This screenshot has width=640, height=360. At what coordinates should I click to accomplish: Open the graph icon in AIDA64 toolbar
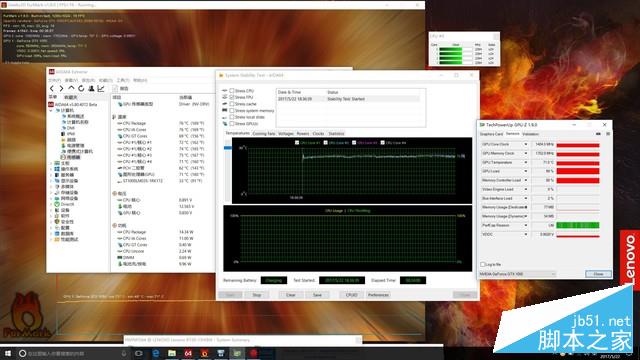coord(101,89)
